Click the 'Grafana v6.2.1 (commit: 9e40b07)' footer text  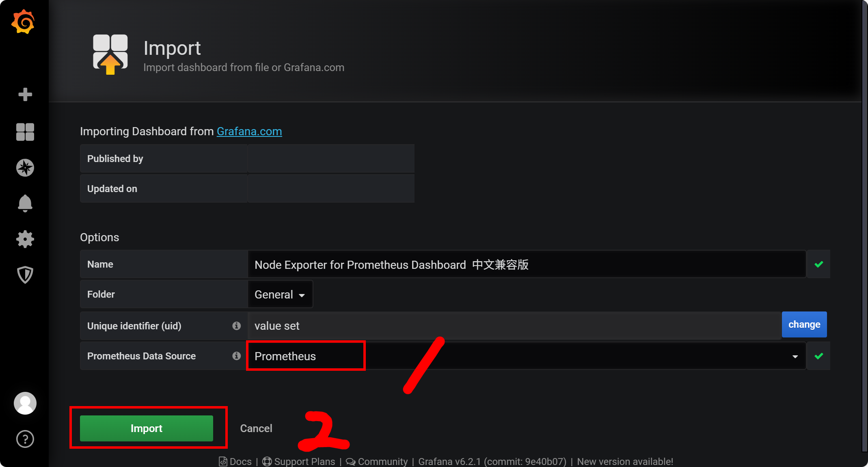coord(492,462)
